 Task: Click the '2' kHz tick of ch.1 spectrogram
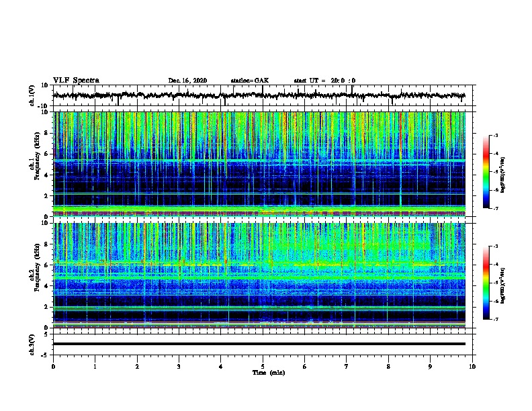coord(46,196)
